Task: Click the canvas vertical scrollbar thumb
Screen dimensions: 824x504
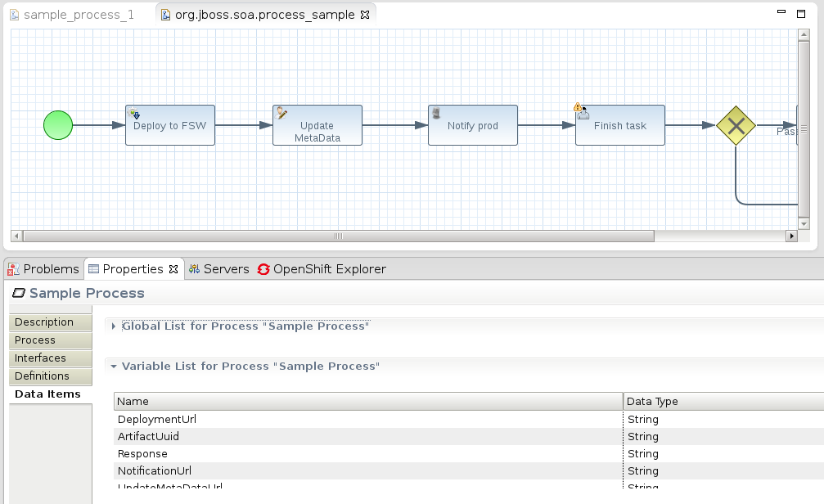Action: pyautogui.click(x=804, y=129)
